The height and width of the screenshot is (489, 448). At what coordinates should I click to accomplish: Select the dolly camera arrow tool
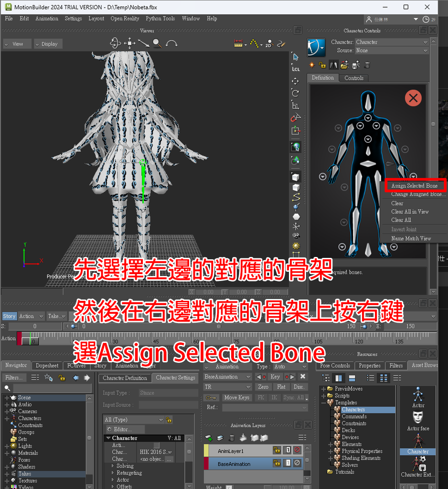(x=143, y=43)
